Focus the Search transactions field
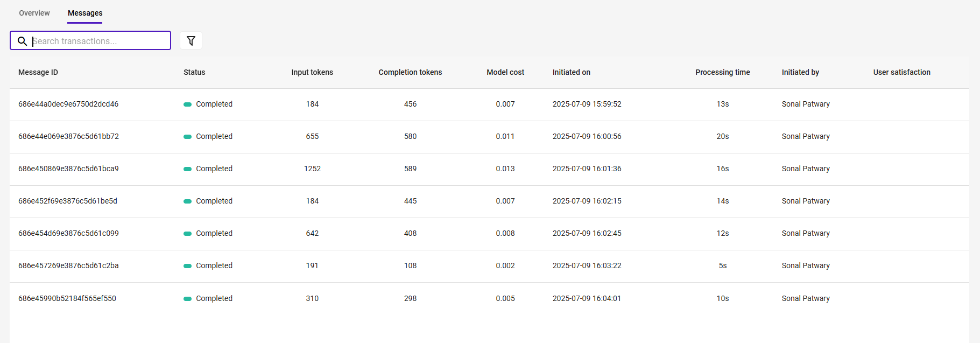The width and height of the screenshot is (980, 343). (90, 40)
